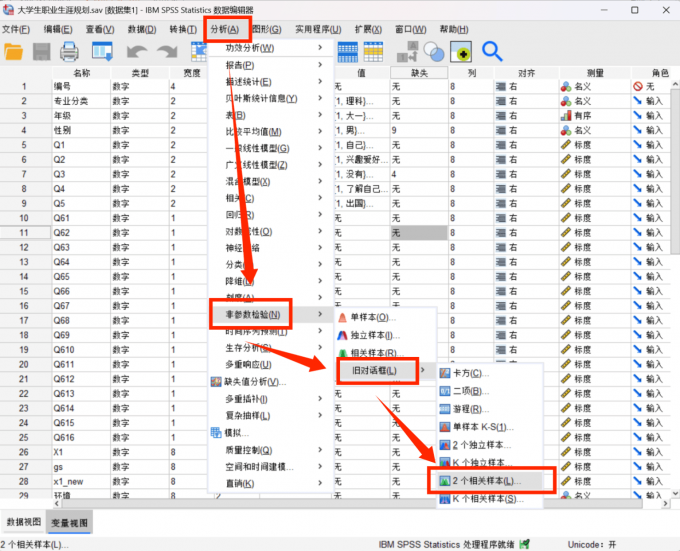
Task: Expand the 比较平均值(M) submenu arrow
Action: (x=320, y=131)
